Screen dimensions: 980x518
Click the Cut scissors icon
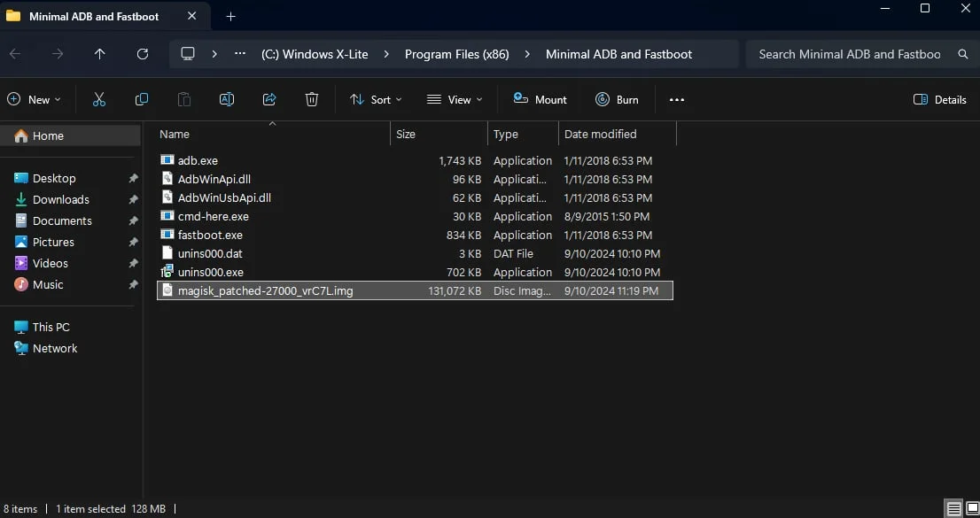pos(98,99)
